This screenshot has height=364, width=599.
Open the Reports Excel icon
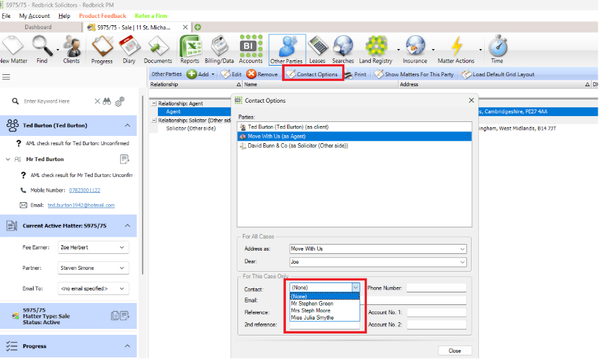190,48
